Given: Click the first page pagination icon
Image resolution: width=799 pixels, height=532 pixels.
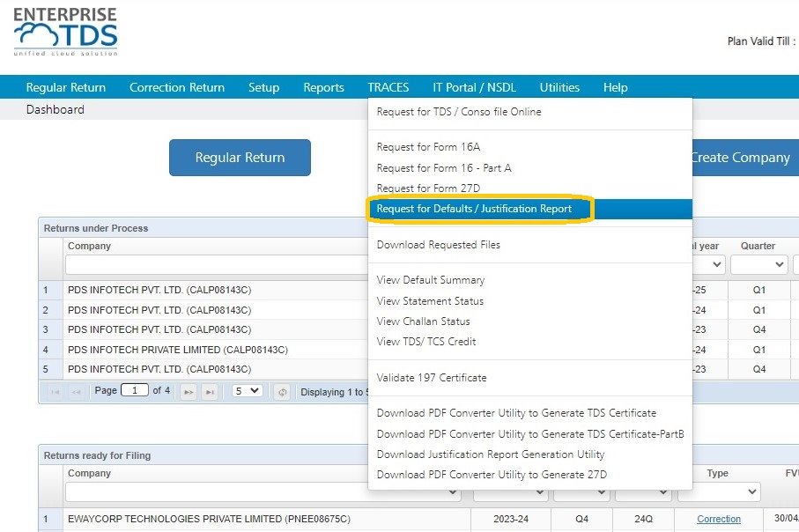Looking at the screenshot, I should click(x=56, y=390).
